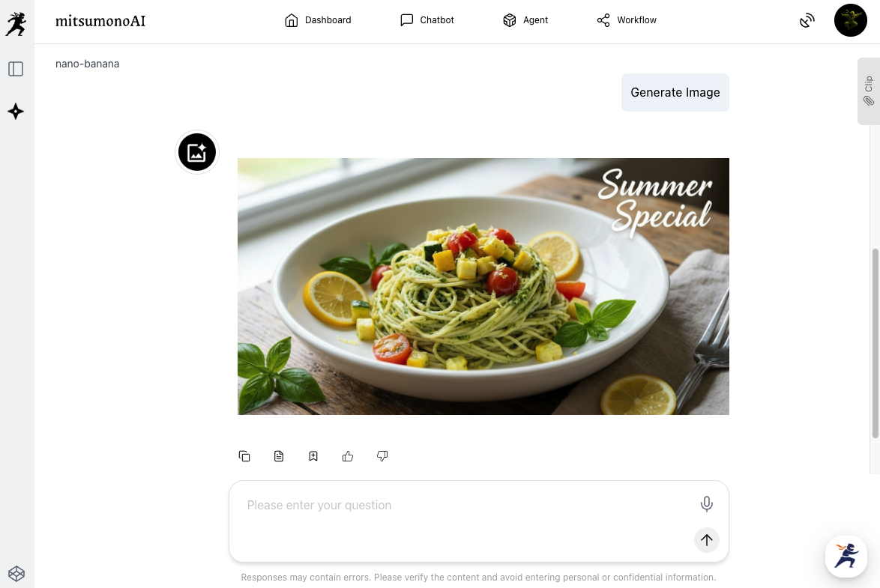
Task: Copy the response with the copy icon
Action: (244, 456)
